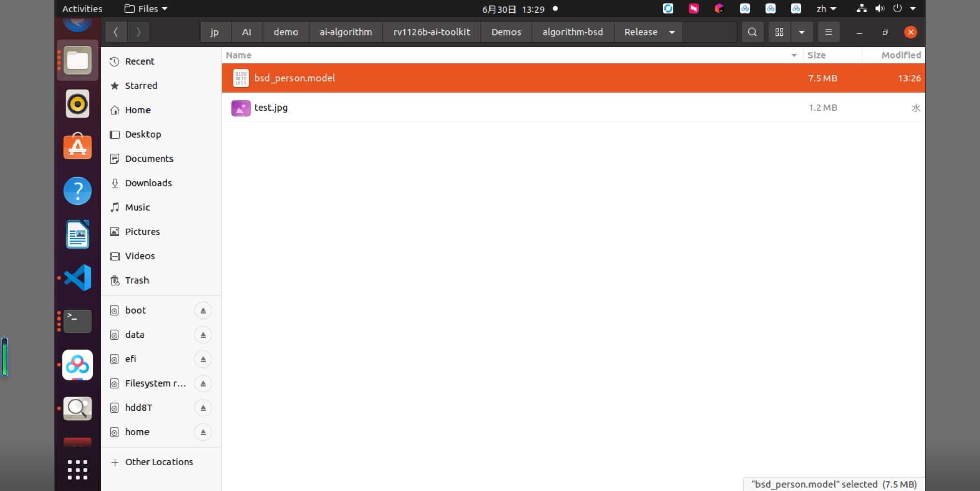This screenshot has height=491, width=980.
Task: Eject the efi volume
Action: tap(203, 359)
